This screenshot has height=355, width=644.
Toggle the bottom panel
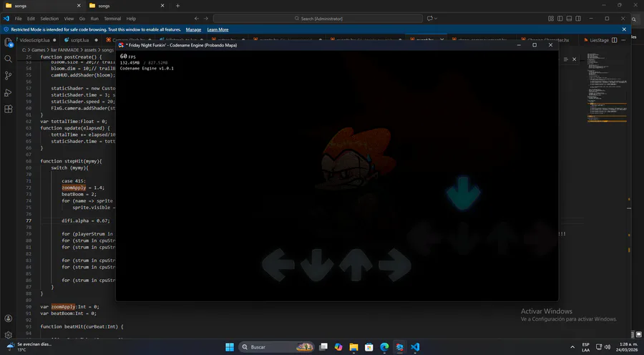click(x=569, y=19)
